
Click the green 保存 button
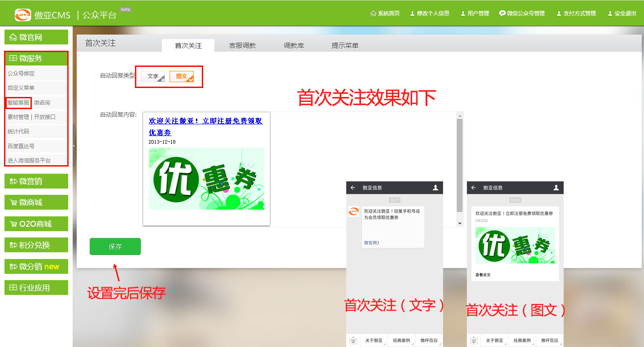click(115, 246)
